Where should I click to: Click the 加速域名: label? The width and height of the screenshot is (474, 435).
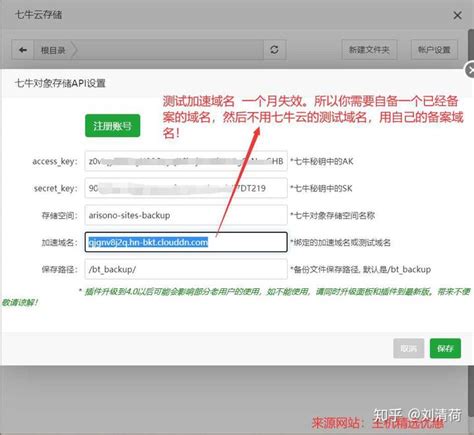60,242
